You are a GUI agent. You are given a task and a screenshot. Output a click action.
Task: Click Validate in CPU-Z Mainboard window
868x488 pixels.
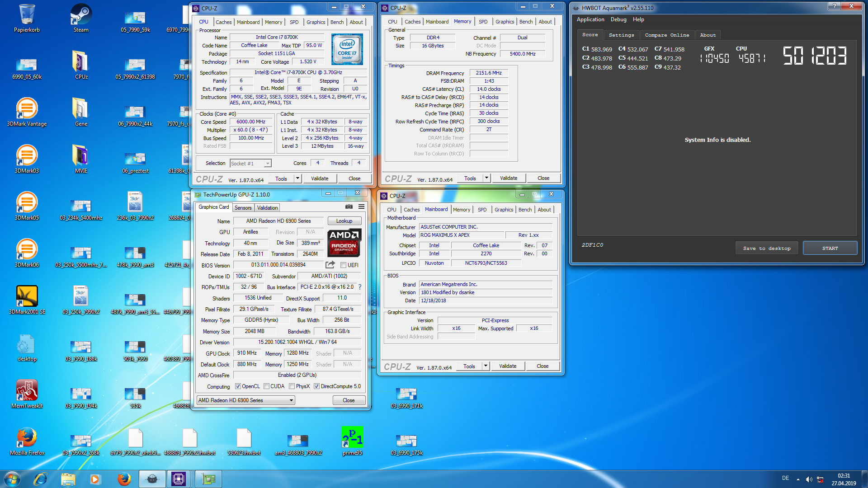click(508, 366)
